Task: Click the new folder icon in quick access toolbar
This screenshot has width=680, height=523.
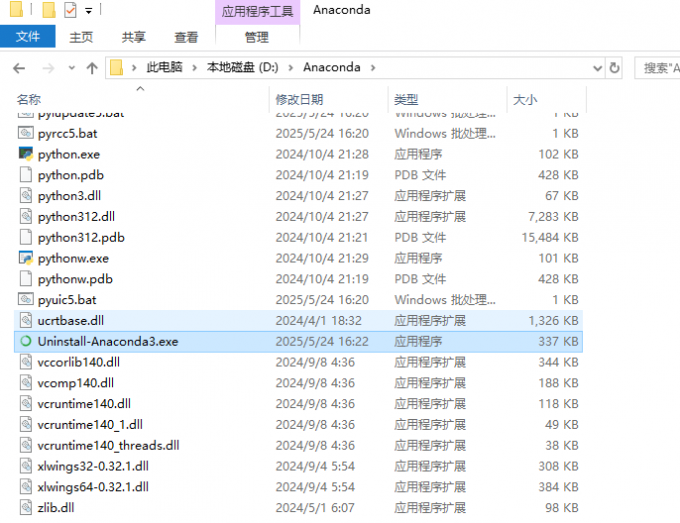Action: (49, 10)
